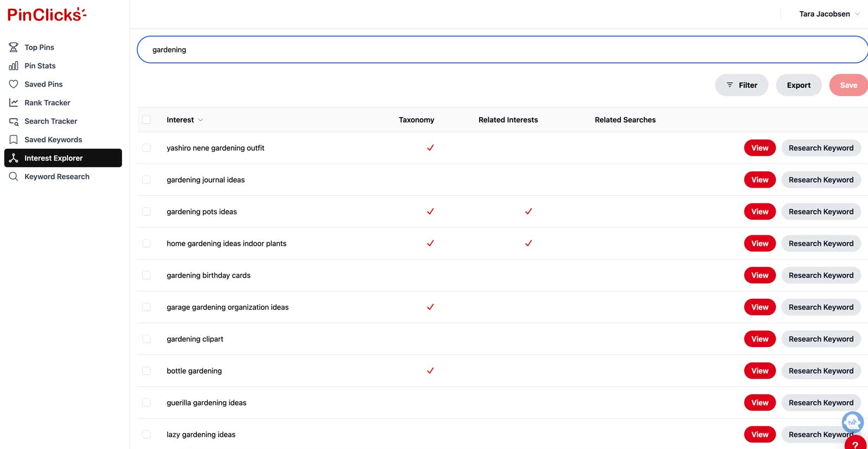Sort by the Interest column chevron

tap(200, 120)
